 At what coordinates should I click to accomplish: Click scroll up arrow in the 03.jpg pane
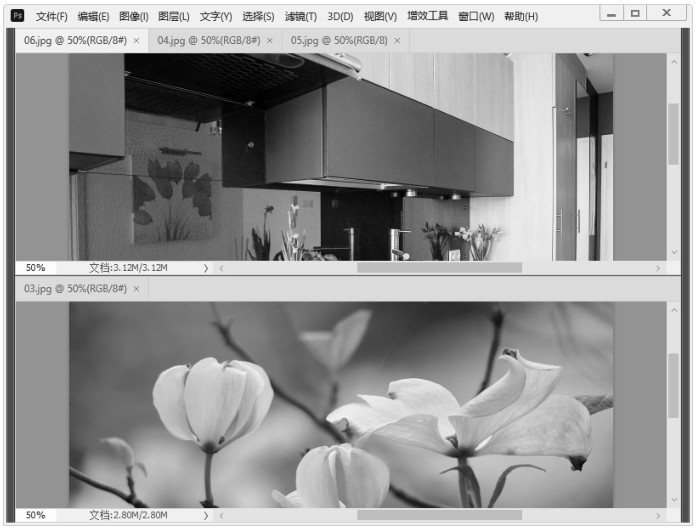click(x=674, y=310)
